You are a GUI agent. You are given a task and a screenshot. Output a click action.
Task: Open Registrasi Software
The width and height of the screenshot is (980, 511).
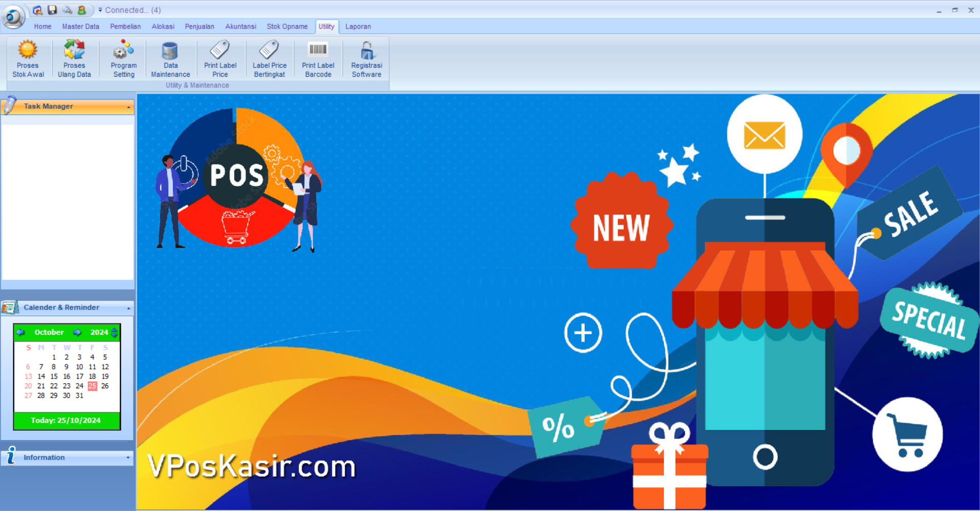pos(367,59)
